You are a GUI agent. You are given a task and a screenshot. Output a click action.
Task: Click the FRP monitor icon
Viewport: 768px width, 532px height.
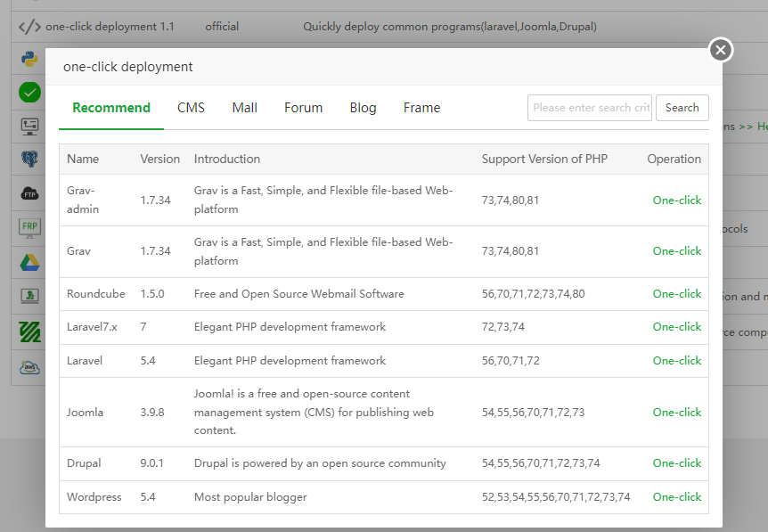coord(29,227)
